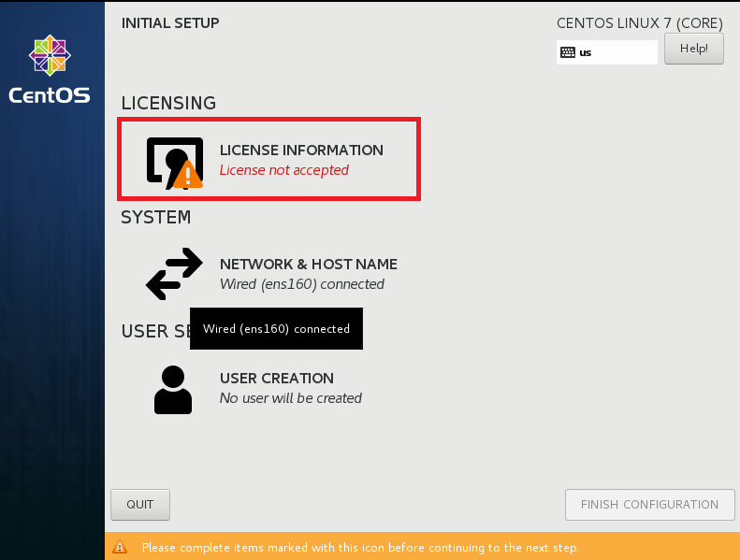Screen dimensions: 740x560
Task: Open the License Information icon
Action: coord(175,164)
